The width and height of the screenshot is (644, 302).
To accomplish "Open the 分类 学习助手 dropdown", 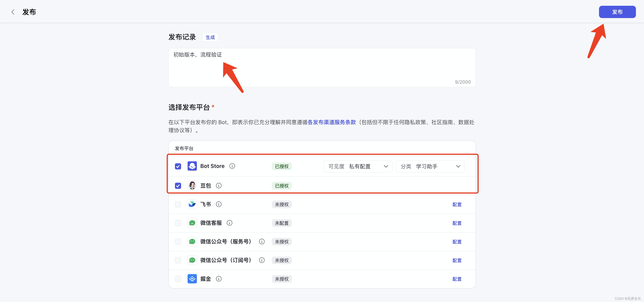I will pos(430,166).
